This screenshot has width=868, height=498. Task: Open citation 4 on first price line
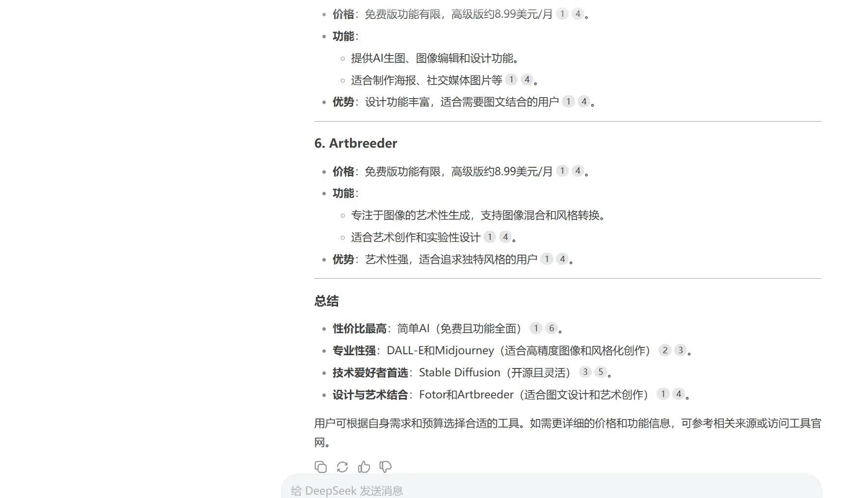(578, 14)
